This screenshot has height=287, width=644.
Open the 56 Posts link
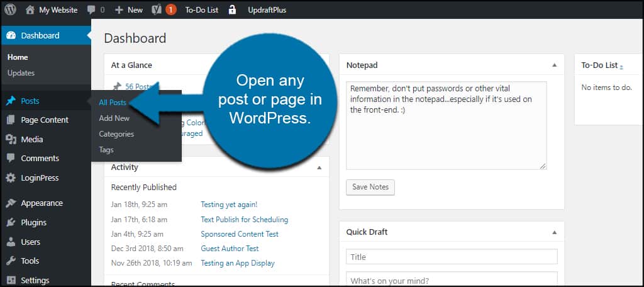[x=140, y=86]
